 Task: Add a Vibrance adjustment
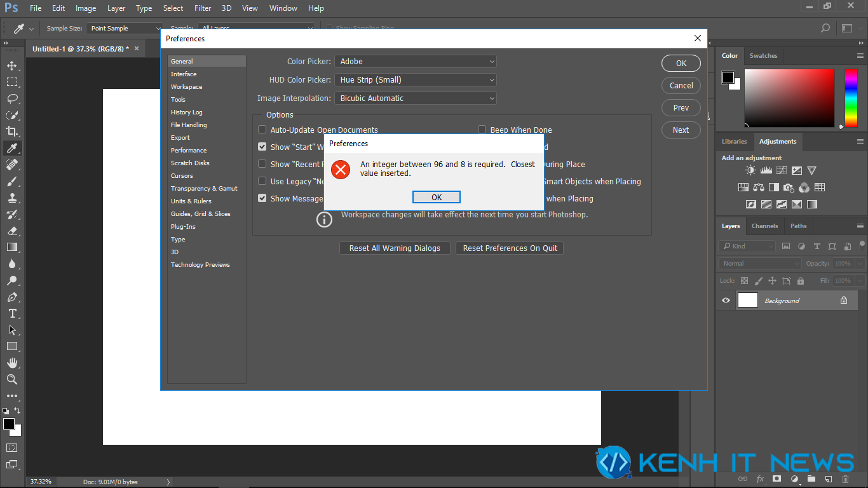pyautogui.click(x=811, y=170)
